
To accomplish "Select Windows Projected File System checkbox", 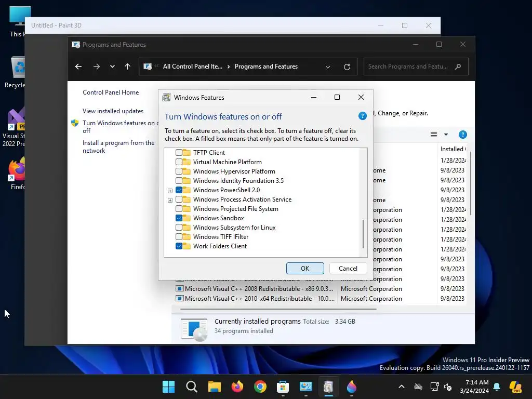I will pos(179,209).
